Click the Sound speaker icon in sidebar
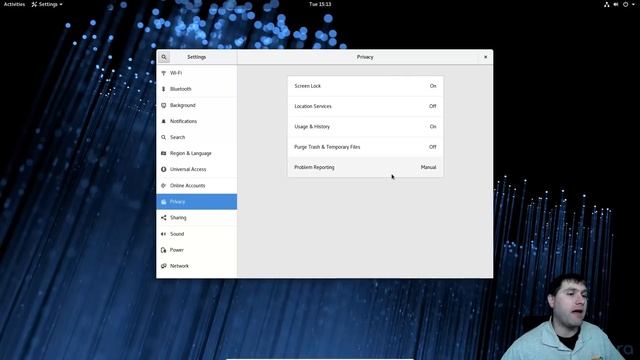This screenshot has height=360, width=640. 164,234
